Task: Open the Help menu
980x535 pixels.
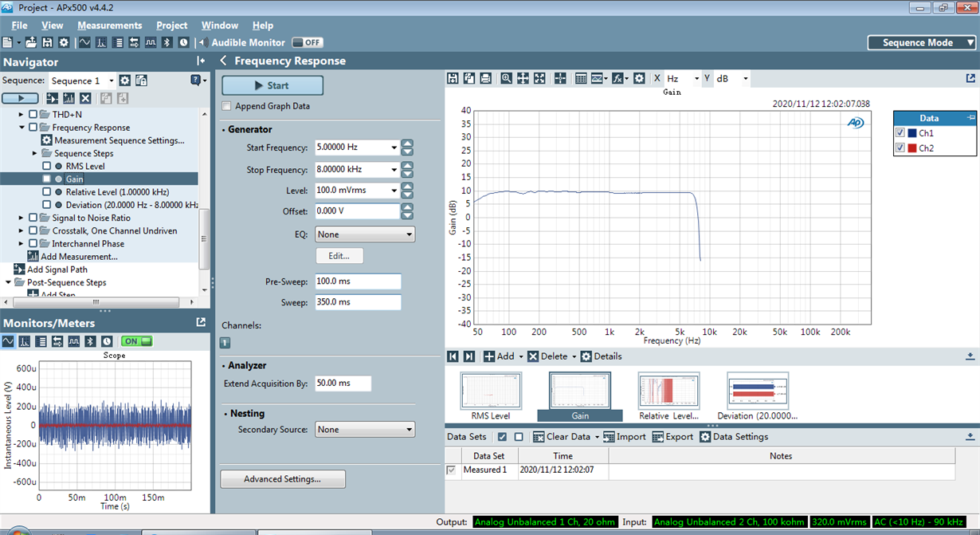Action: point(263,26)
